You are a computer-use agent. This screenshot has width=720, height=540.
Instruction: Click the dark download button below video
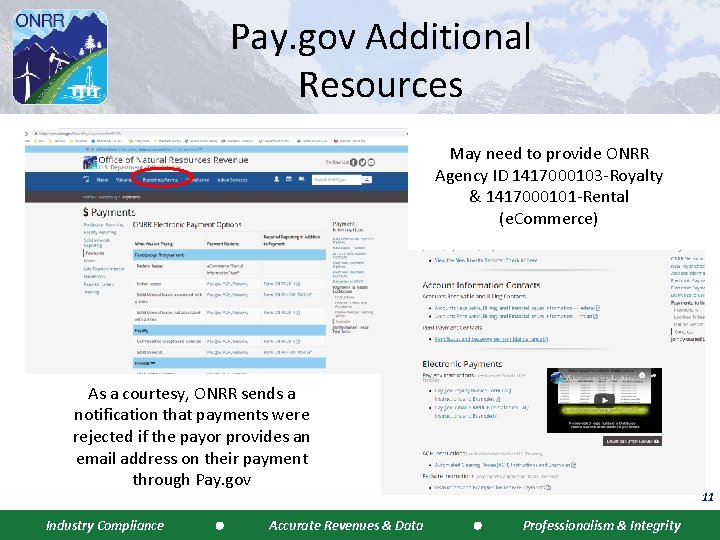pyautogui.click(x=632, y=441)
